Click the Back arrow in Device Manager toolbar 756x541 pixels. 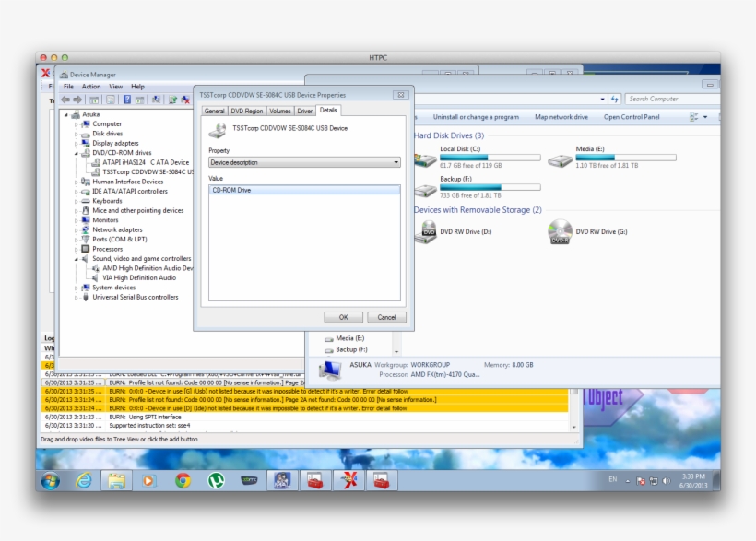point(65,100)
